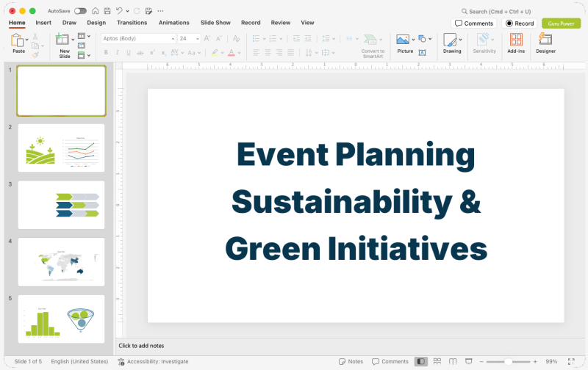Click the Text Box icon
The width and height of the screenshot is (588, 370).
point(422,53)
